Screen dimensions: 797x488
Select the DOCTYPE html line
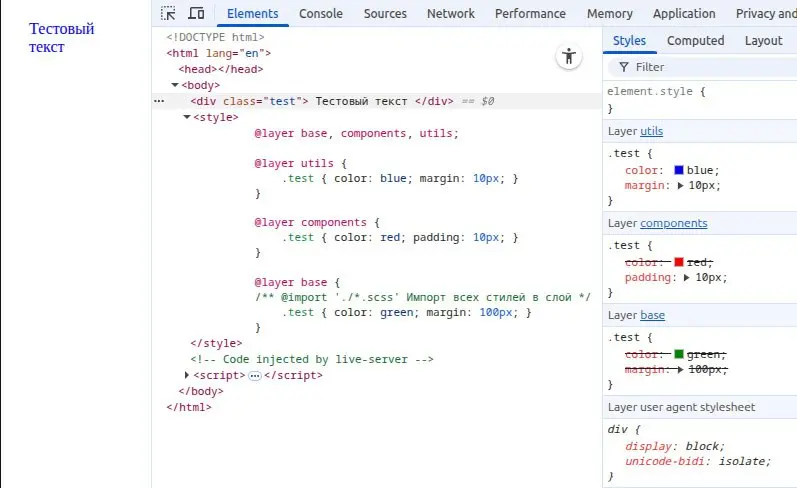tap(216, 37)
